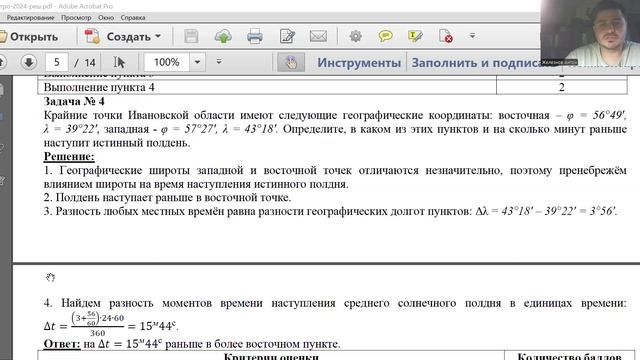Click the line '2. Полдень наступает раньше в восточной точке.'
Image resolution: width=640 pixels, height=360 pixels.
tap(167, 198)
